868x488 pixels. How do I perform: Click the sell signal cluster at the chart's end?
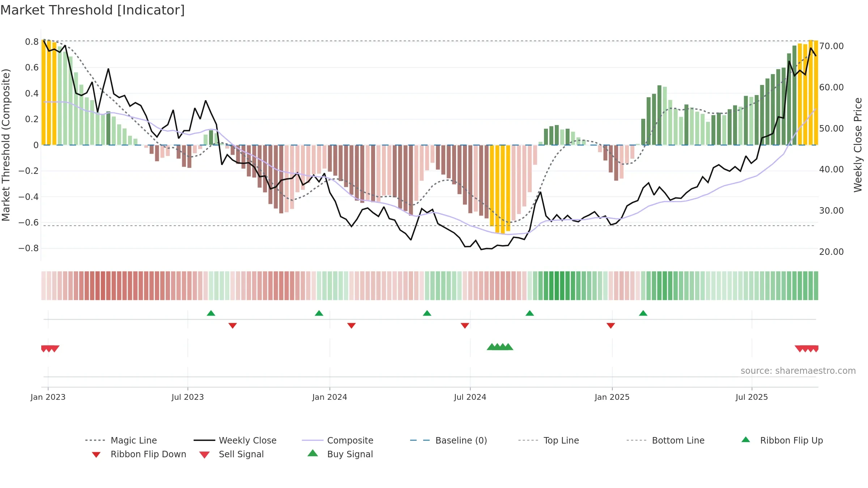pyautogui.click(x=807, y=349)
